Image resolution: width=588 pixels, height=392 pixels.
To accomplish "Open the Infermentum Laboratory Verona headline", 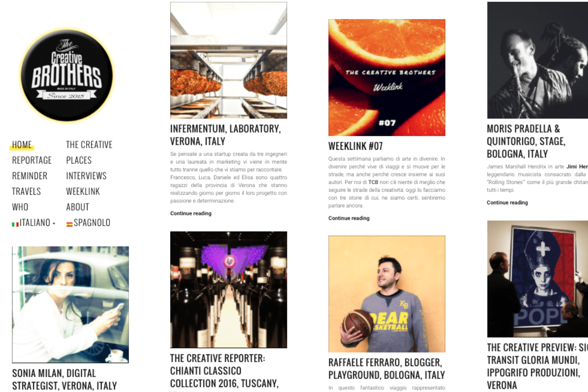I will pos(225,135).
